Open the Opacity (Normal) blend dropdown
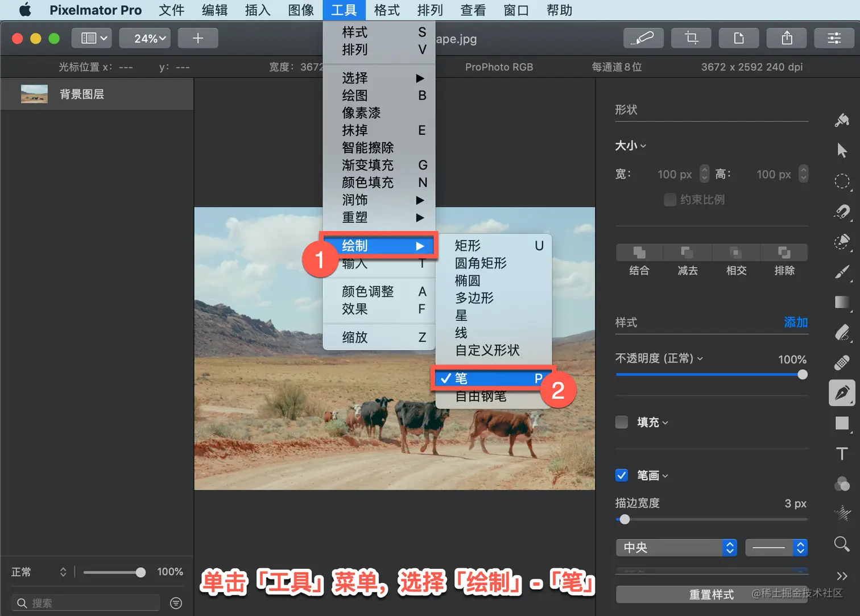This screenshot has width=860, height=616. [x=659, y=358]
